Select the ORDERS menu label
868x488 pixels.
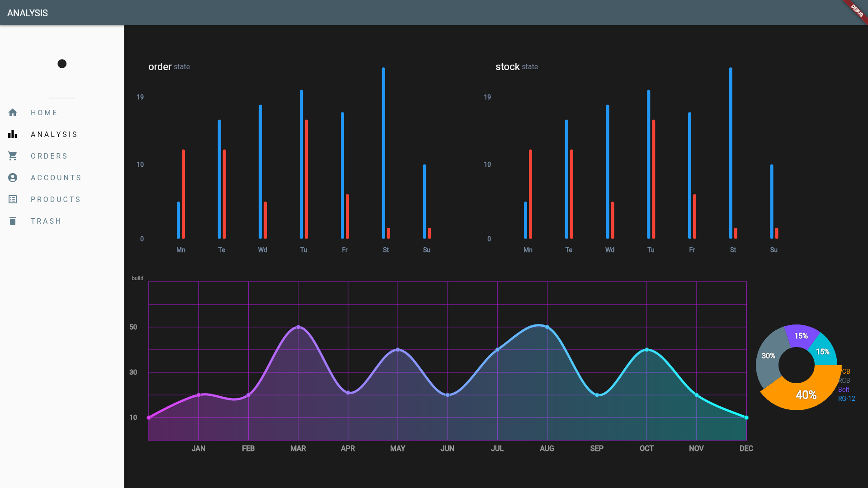pos(49,156)
